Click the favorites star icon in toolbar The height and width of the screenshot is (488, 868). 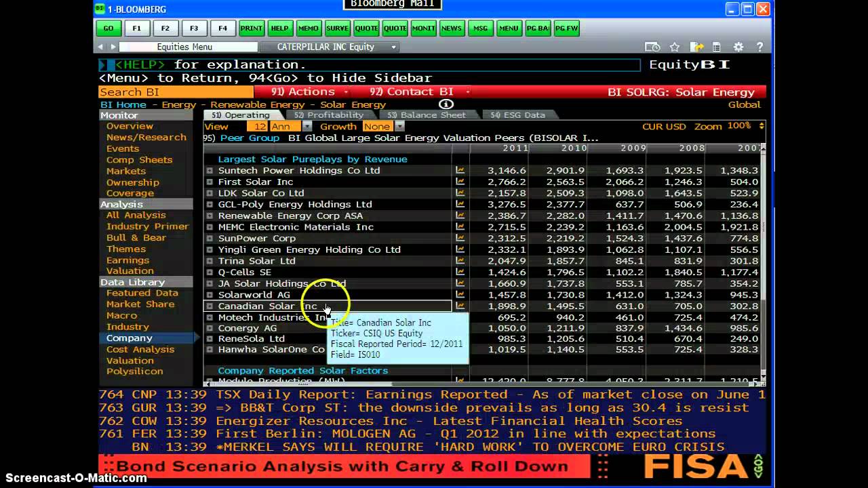pos(675,47)
